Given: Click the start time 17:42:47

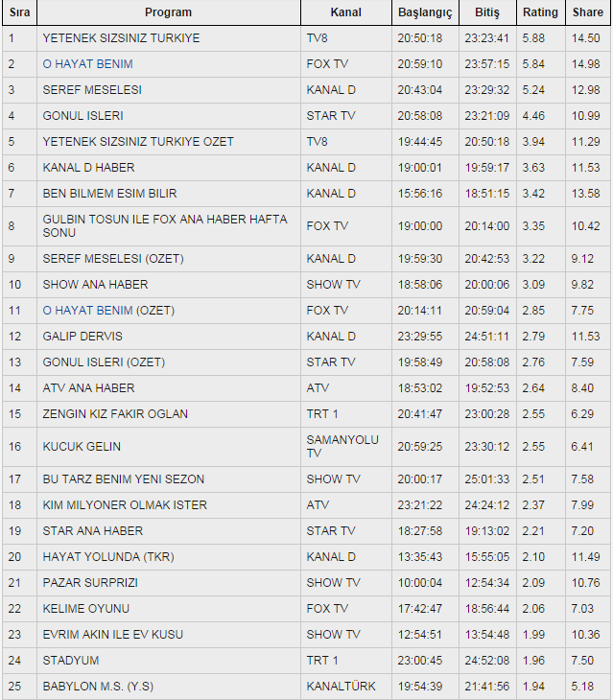Looking at the screenshot, I should 419,609.
